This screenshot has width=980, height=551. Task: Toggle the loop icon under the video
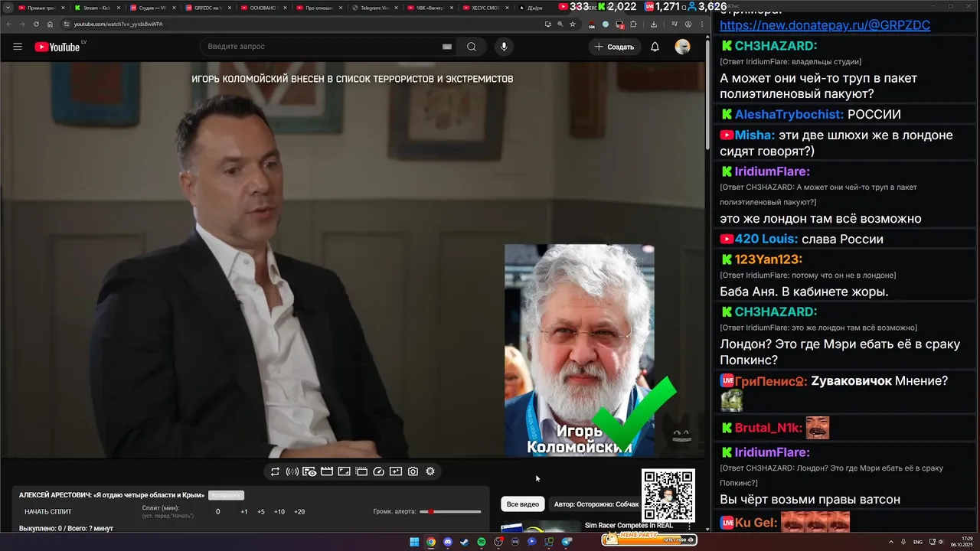(275, 471)
